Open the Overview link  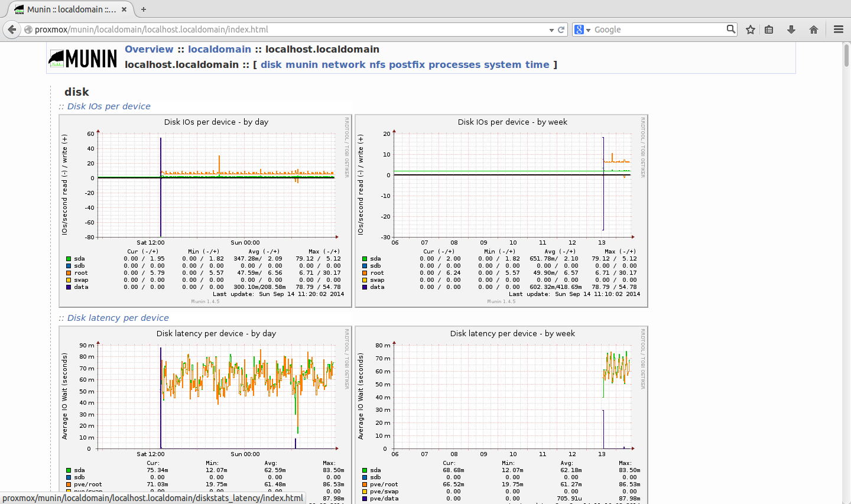point(149,50)
